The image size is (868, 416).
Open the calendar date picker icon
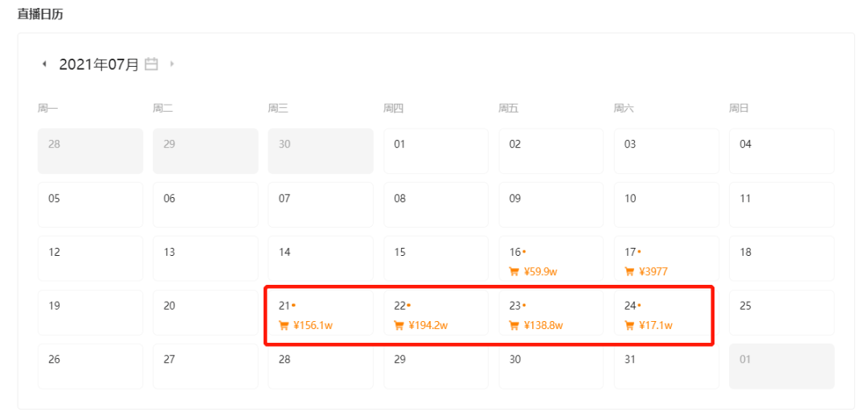151,64
